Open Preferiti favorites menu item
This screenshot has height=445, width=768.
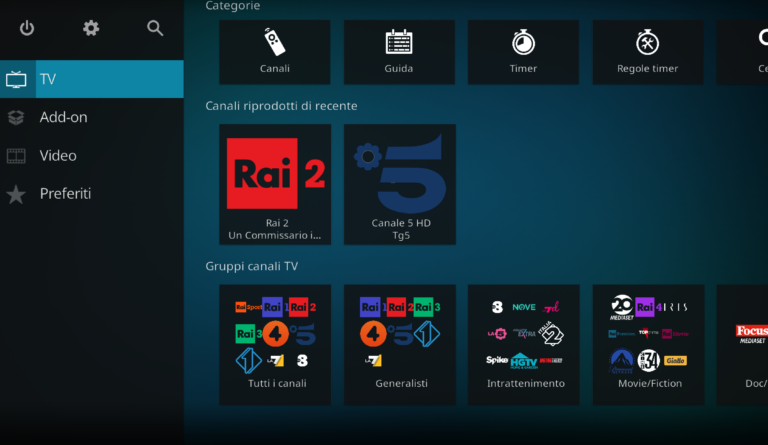(92, 194)
